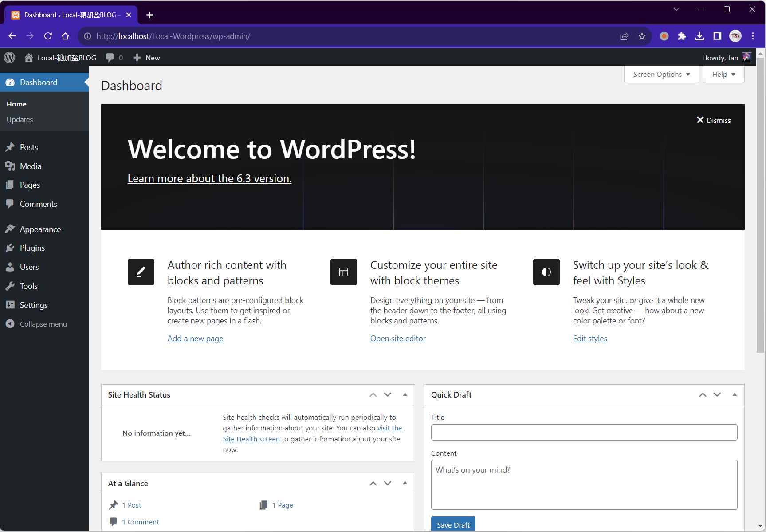Click the pencil edit icon tile
The width and height of the screenshot is (766, 532).
coord(141,272)
